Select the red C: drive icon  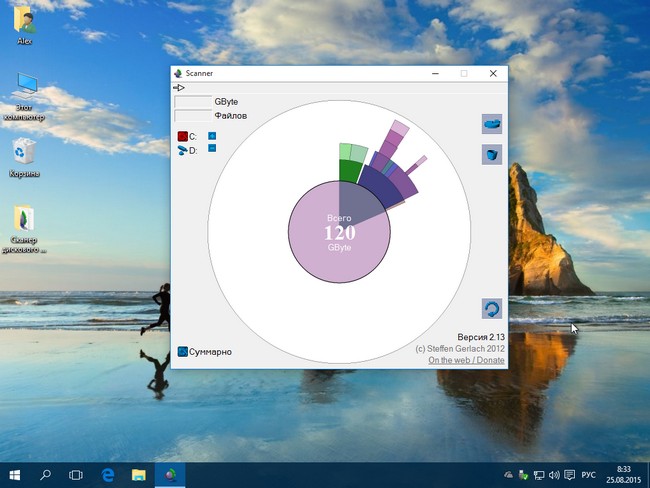click(x=183, y=136)
